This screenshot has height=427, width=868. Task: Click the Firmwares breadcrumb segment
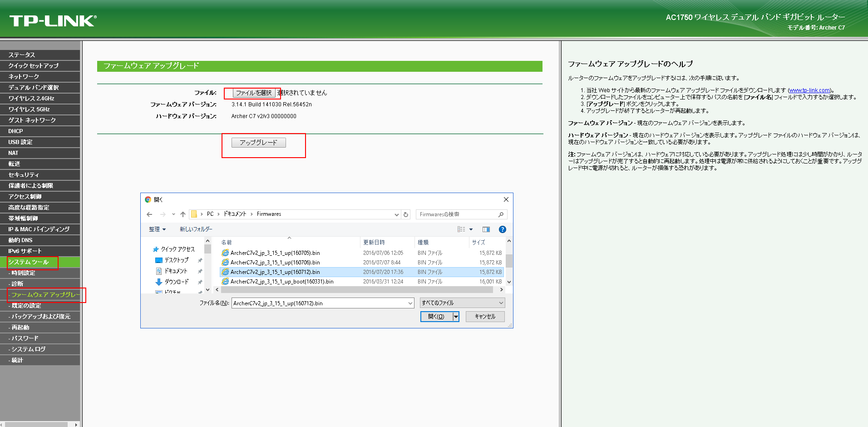pyautogui.click(x=269, y=214)
